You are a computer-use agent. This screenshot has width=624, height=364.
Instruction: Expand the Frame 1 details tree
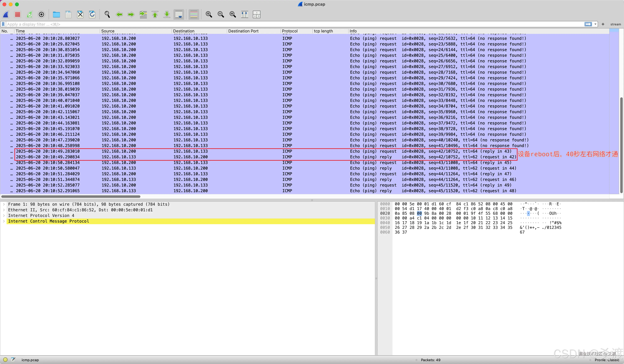point(4,204)
